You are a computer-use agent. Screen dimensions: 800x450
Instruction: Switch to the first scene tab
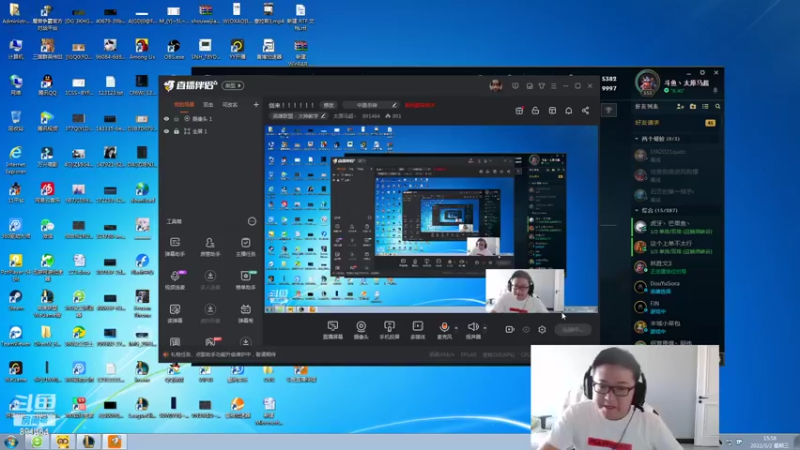184,105
